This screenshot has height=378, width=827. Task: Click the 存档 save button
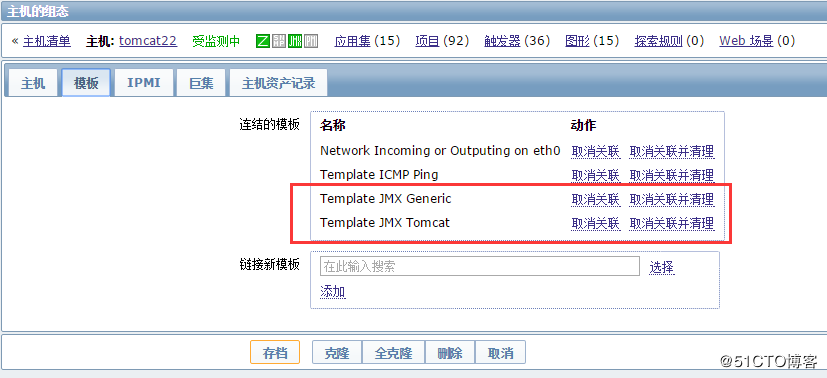275,352
